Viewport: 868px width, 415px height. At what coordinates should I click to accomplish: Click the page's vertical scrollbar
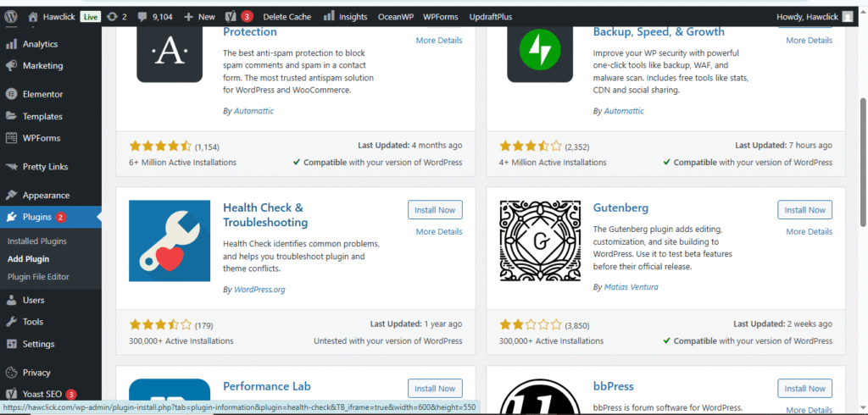click(x=861, y=127)
